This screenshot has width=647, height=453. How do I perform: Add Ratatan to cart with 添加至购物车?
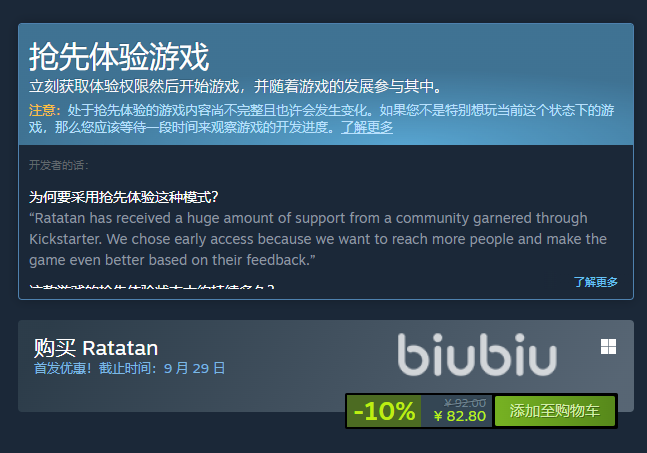click(555, 411)
